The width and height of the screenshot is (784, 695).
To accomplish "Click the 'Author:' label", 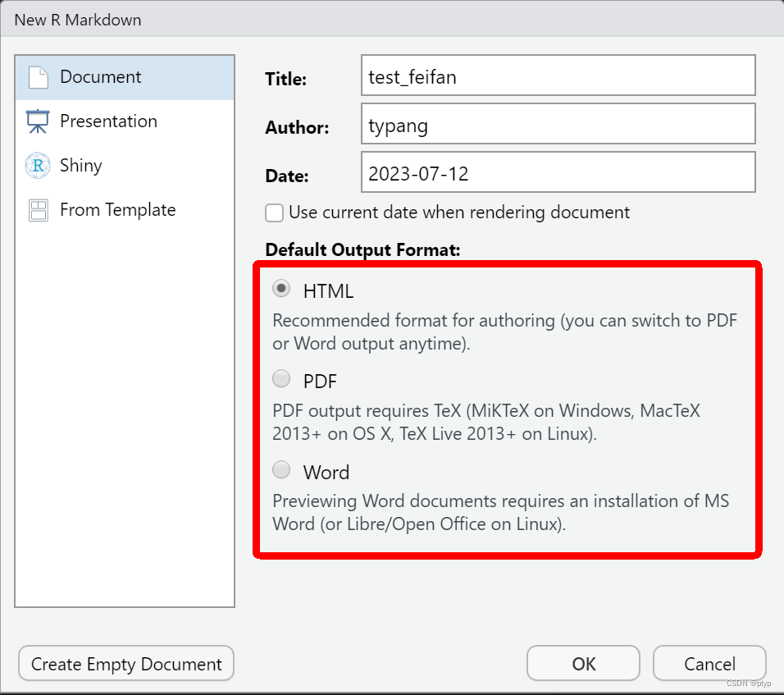I will (297, 127).
